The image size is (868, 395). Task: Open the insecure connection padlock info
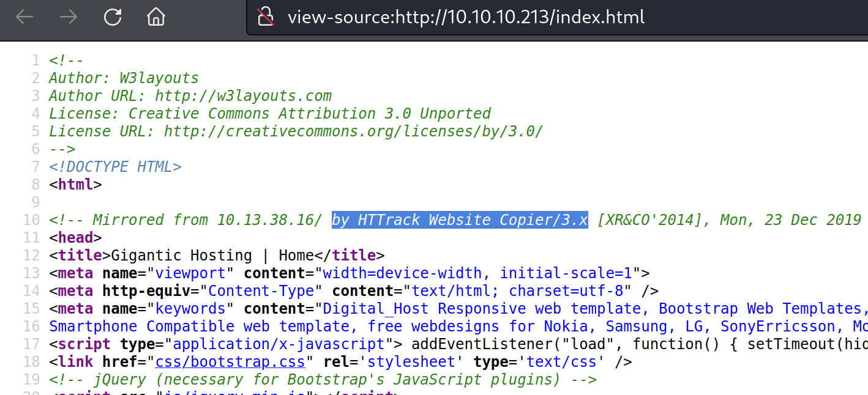point(265,17)
